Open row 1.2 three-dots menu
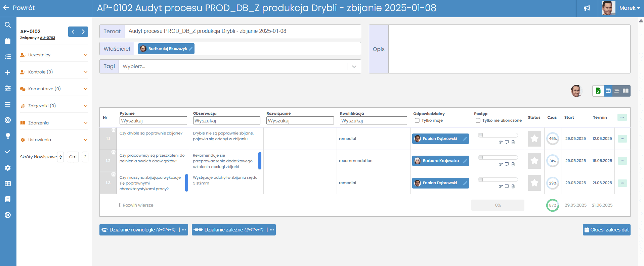This screenshot has width=644, height=266. [622, 161]
